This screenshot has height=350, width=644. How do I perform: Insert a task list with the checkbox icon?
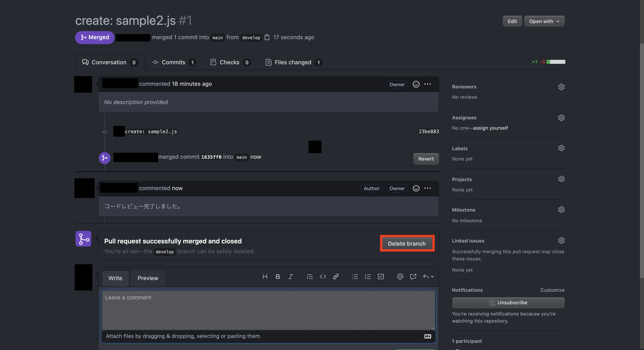tap(381, 276)
